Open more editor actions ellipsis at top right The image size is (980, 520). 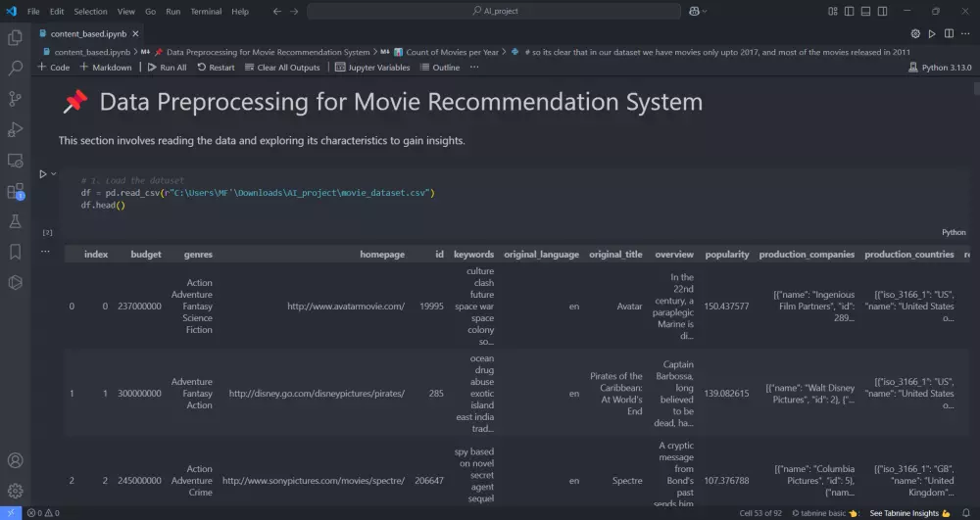965,33
